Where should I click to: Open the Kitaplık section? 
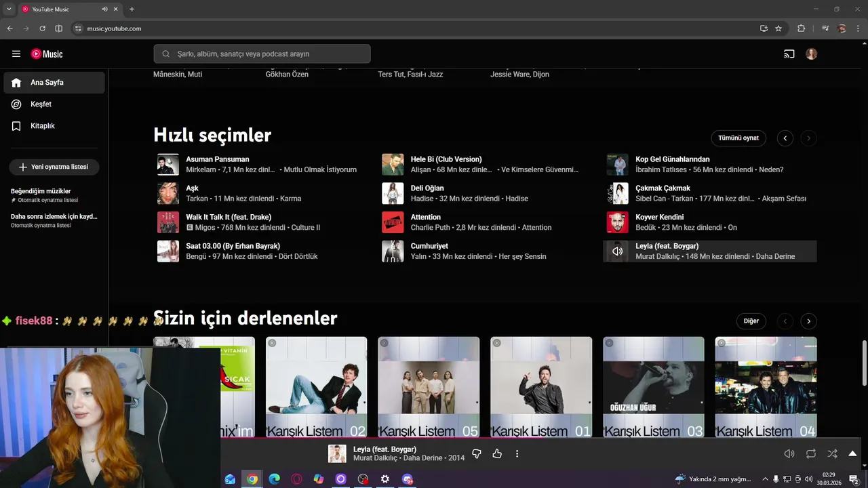54,126
